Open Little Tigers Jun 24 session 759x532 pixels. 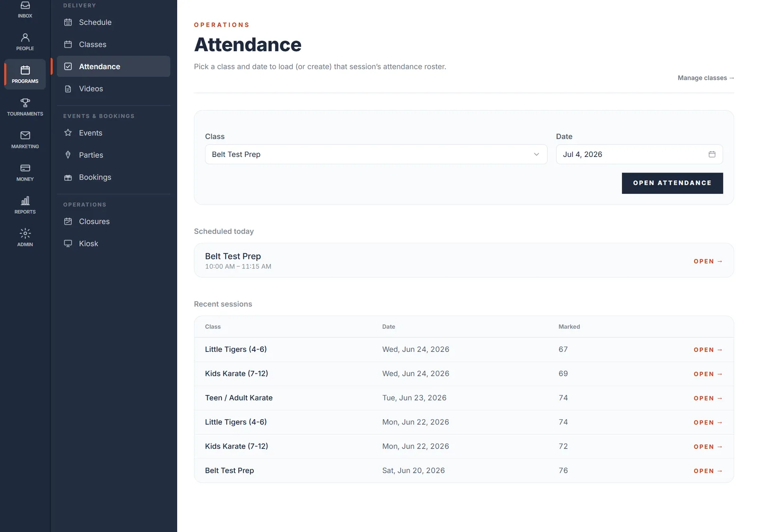click(708, 350)
